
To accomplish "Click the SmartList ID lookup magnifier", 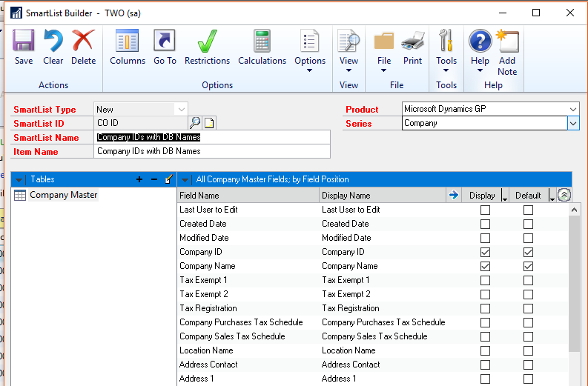I will [195, 123].
